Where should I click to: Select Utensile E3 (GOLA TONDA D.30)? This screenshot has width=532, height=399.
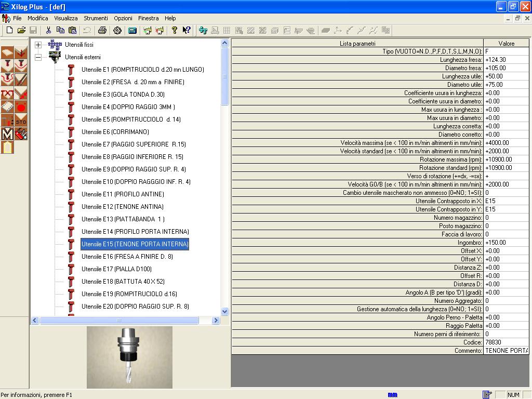click(x=123, y=95)
